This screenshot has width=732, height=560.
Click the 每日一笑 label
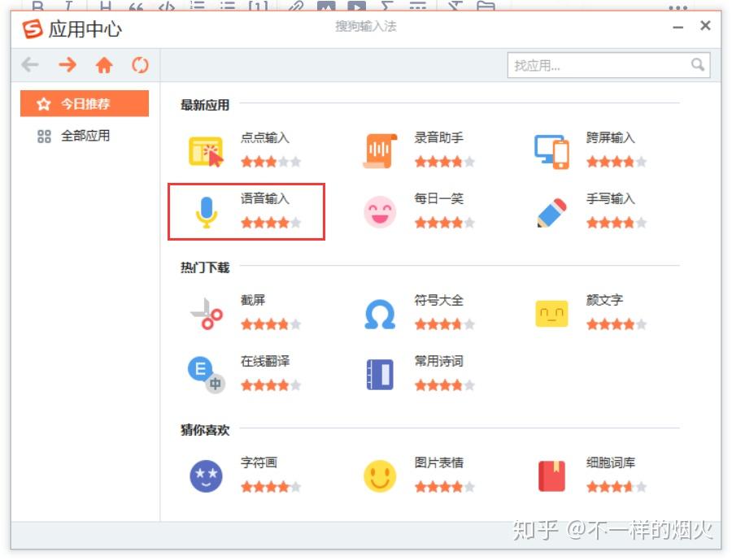439,199
